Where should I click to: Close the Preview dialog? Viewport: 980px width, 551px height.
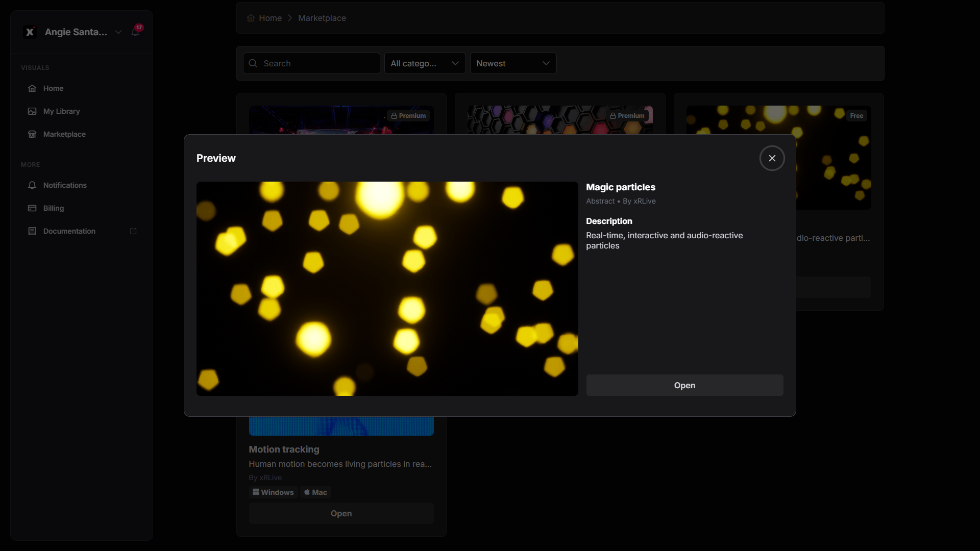coord(772,158)
